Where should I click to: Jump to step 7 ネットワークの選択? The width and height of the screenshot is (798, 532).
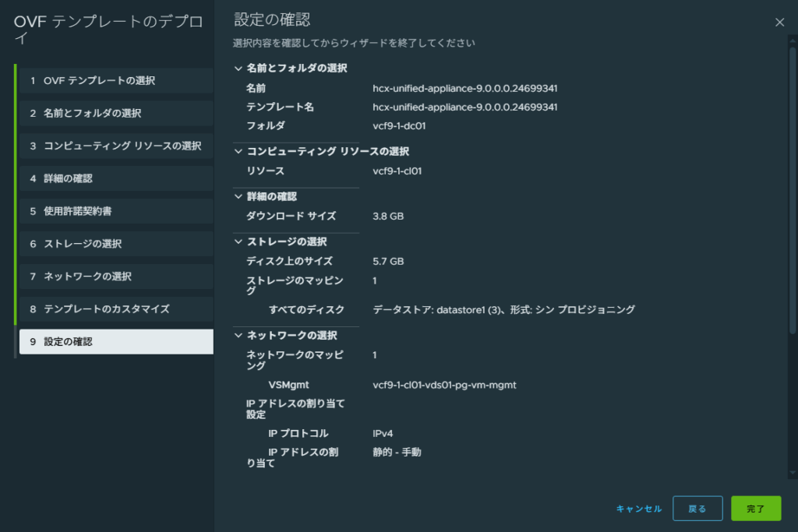click(x=115, y=277)
